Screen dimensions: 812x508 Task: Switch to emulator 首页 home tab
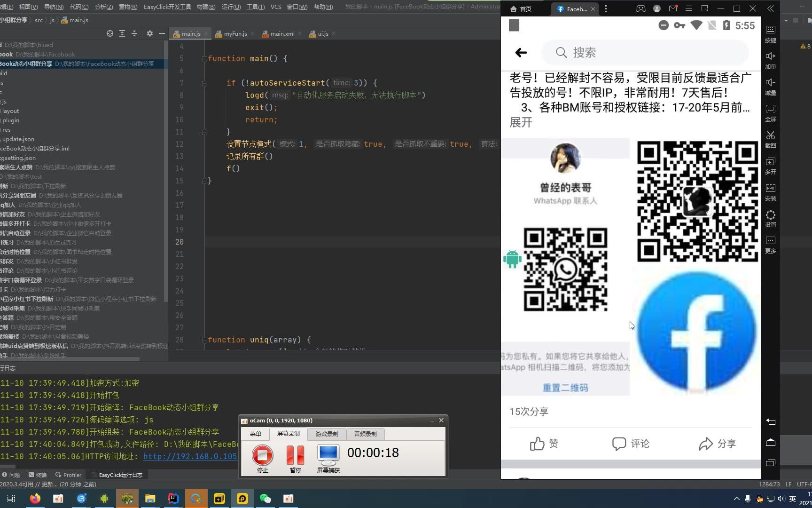pos(521,9)
